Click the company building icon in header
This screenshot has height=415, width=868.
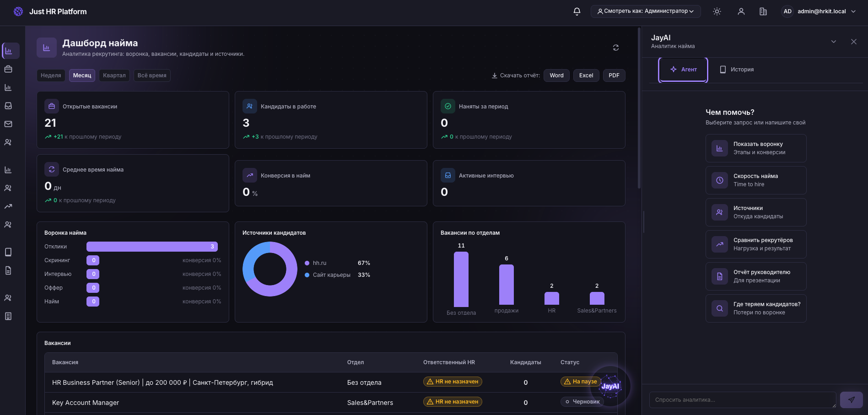click(x=763, y=11)
